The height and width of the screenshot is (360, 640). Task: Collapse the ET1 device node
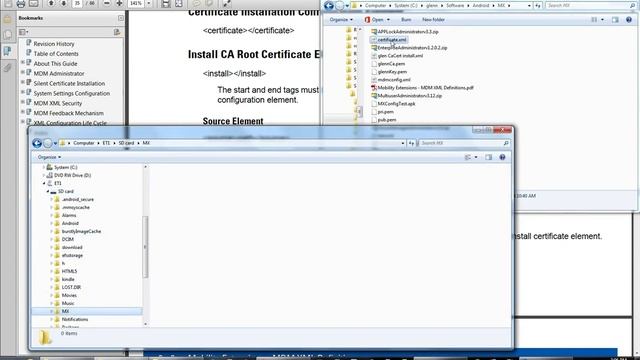44,183
